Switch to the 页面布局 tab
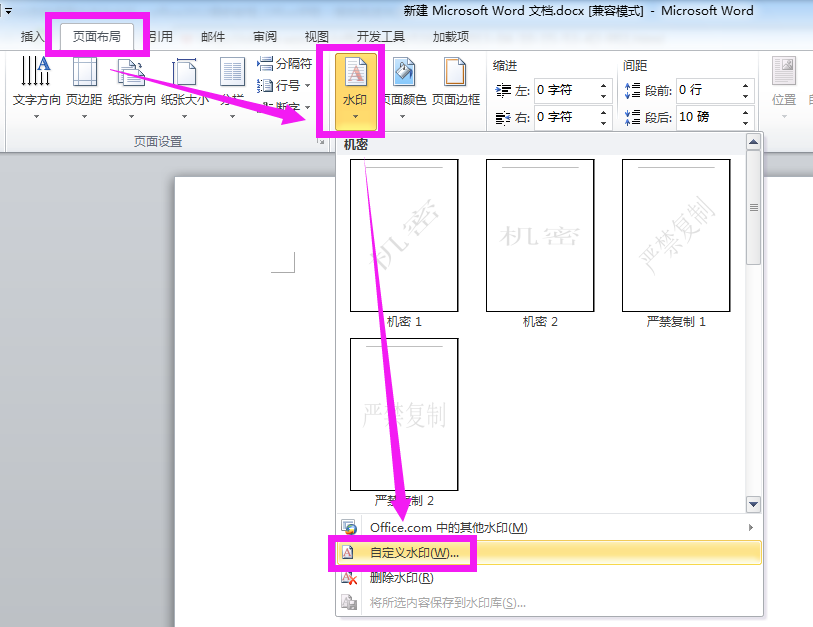Image resolution: width=813 pixels, height=627 pixels. [96, 36]
